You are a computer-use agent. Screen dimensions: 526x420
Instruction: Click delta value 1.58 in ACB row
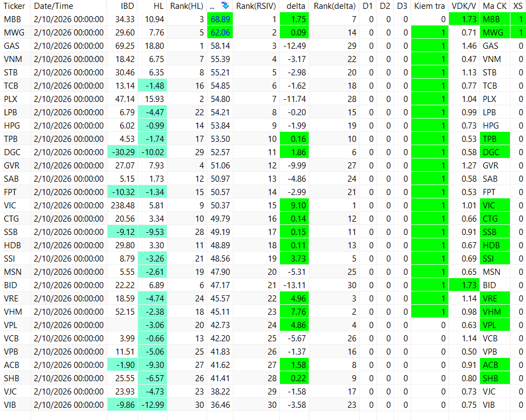pos(294,365)
